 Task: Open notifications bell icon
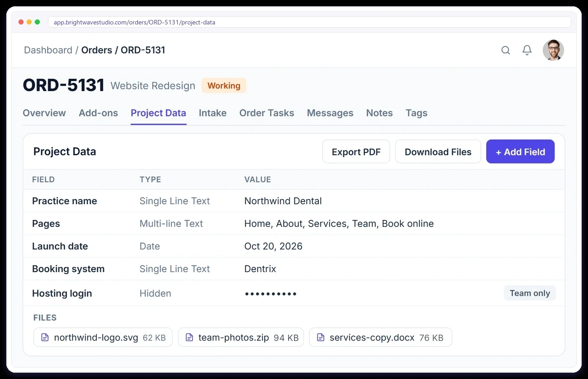pyautogui.click(x=527, y=50)
